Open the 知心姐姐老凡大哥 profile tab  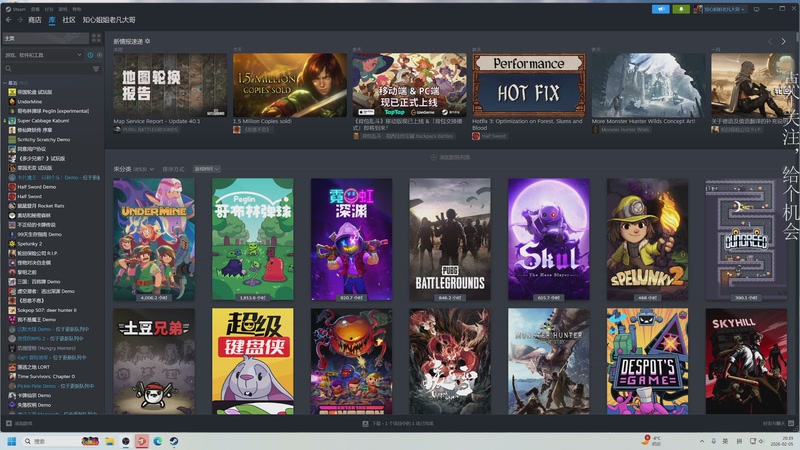tap(109, 20)
